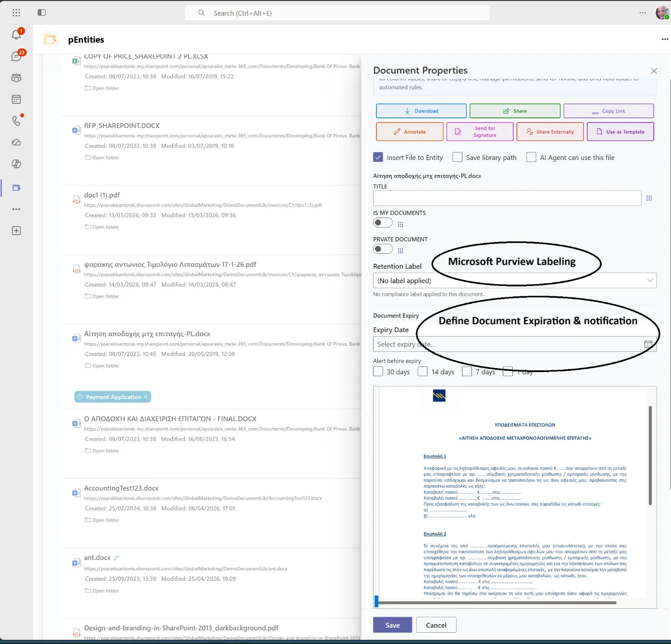Toggle the sidebar panel icon in top bar
This screenshot has width=671, height=644.
[42, 13]
